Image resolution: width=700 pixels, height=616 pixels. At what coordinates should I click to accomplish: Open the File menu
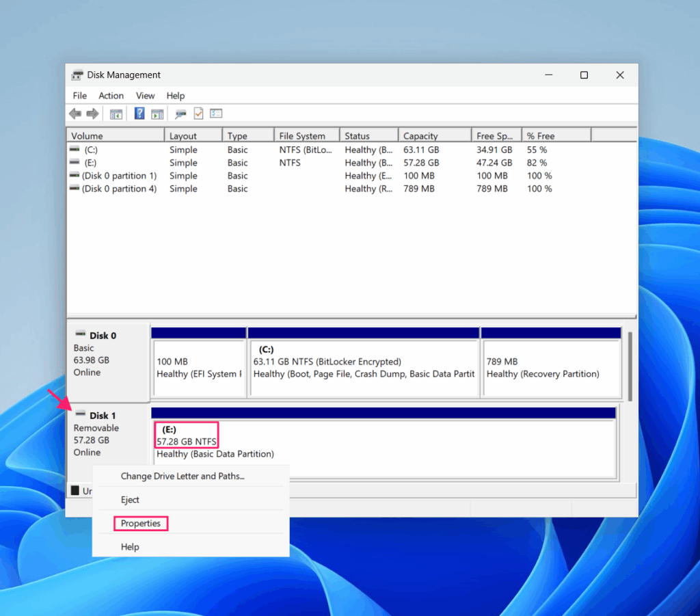80,96
